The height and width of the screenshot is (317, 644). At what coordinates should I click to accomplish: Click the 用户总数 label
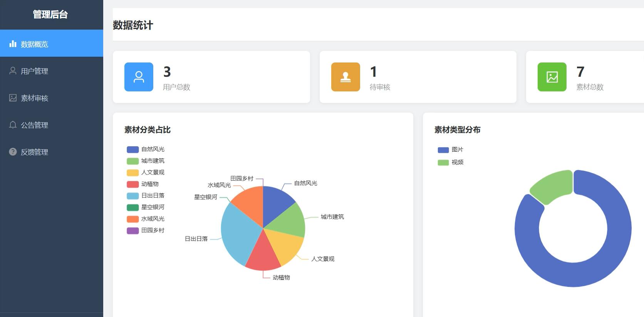tap(176, 87)
